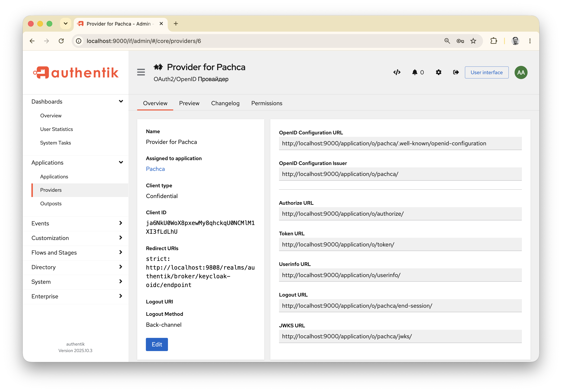Click the zoom magnifier icon in the address bar
562x392 pixels.
click(447, 41)
